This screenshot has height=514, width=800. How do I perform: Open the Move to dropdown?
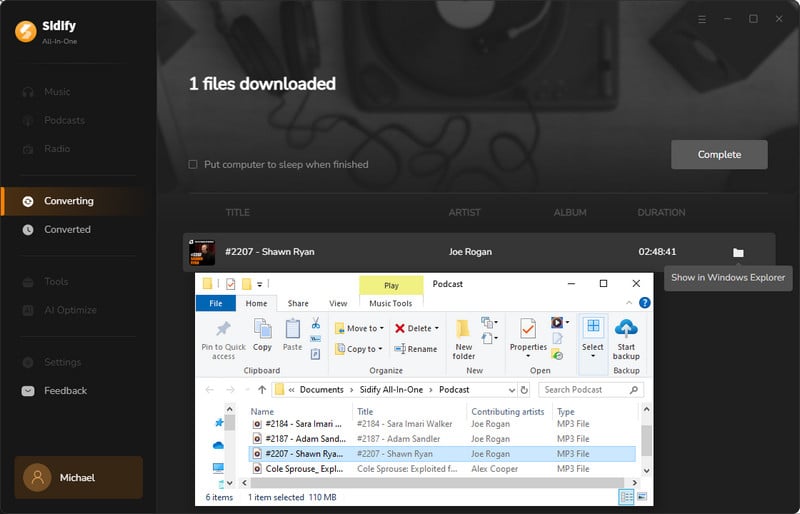click(359, 328)
